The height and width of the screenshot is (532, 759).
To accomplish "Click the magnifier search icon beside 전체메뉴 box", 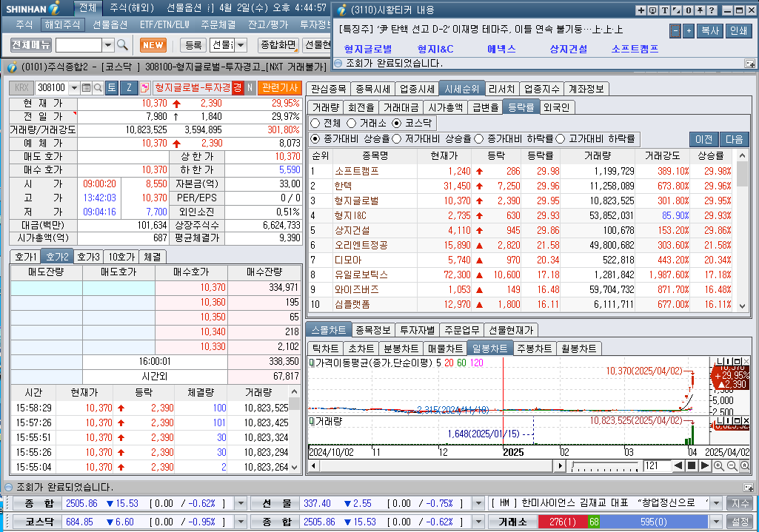I will [x=122, y=45].
